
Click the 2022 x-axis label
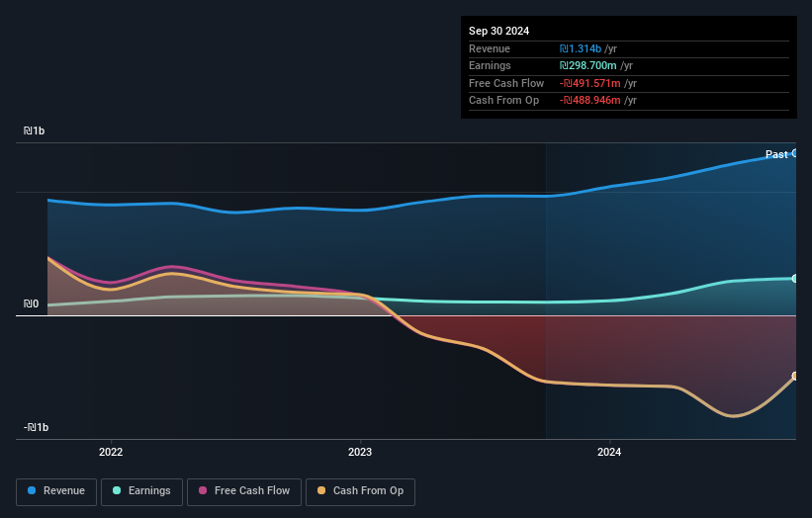click(111, 452)
